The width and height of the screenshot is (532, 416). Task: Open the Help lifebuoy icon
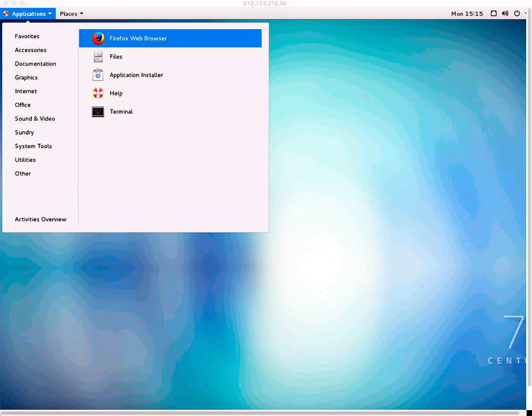(98, 93)
